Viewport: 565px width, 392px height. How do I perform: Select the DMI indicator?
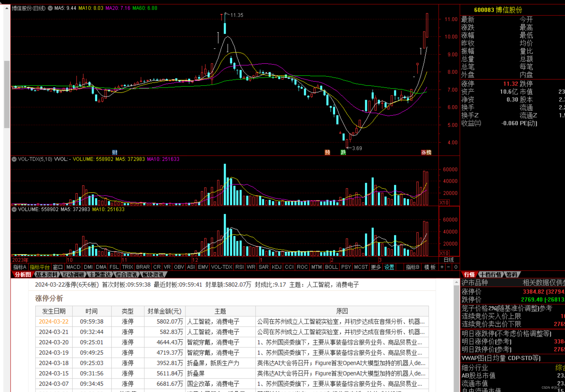pyautogui.click(x=88, y=267)
